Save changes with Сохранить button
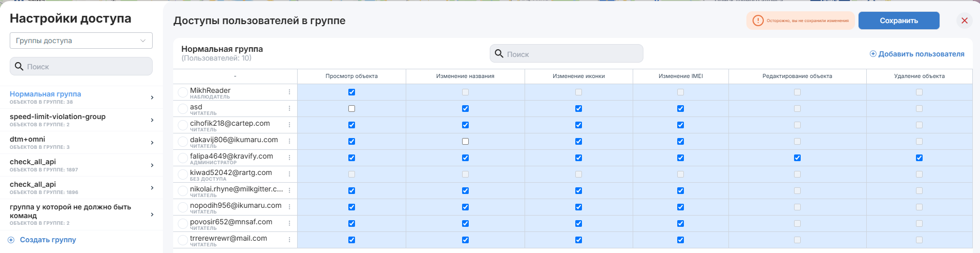Viewport: 980px width, 253px height. [x=899, y=21]
